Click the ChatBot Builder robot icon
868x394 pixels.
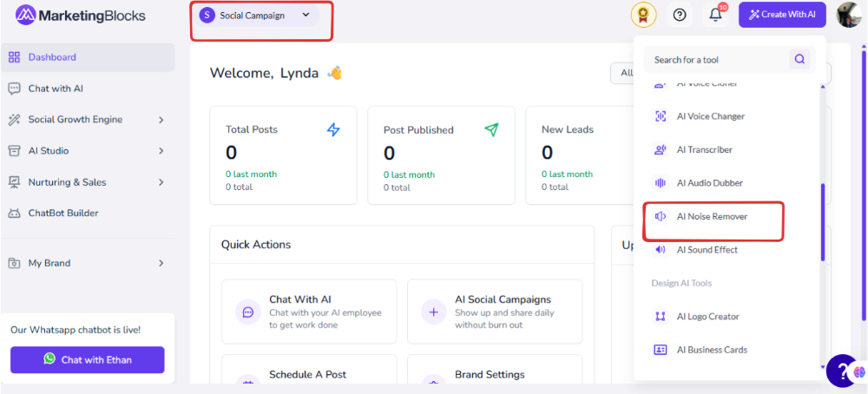coord(15,213)
